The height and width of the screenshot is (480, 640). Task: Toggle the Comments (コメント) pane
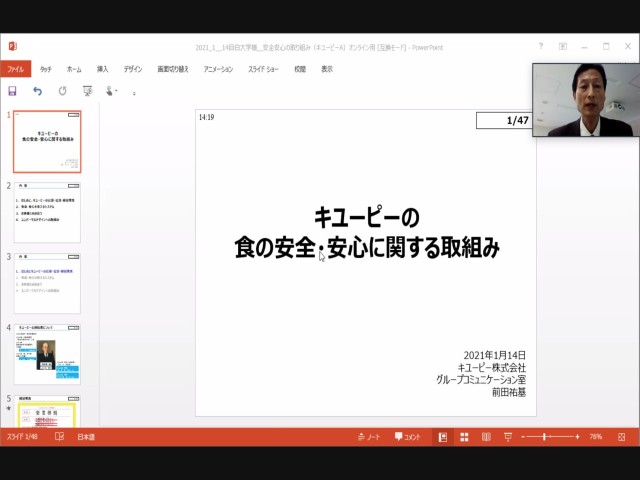pyautogui.click(x=408, y=437)
